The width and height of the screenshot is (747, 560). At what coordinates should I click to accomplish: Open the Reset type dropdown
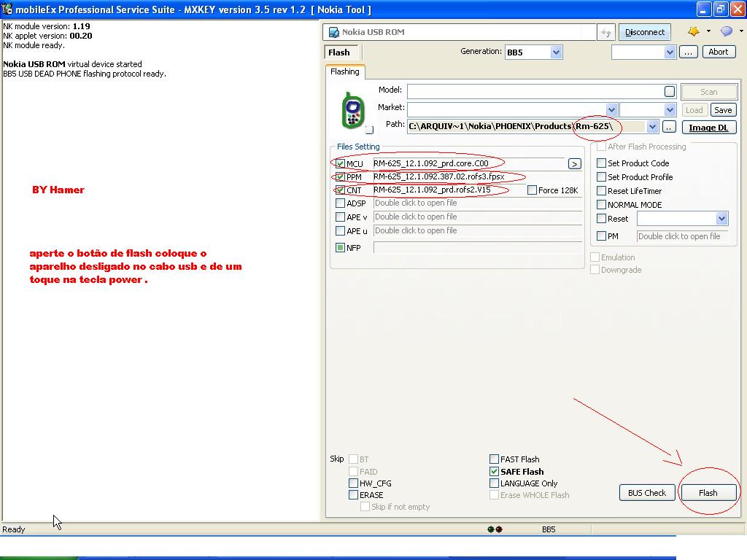coord(721,219)
